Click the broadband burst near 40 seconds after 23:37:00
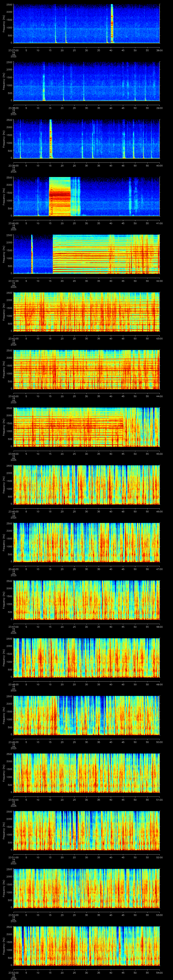This screenshot has height=980, width=173. (x=112, y=24)
